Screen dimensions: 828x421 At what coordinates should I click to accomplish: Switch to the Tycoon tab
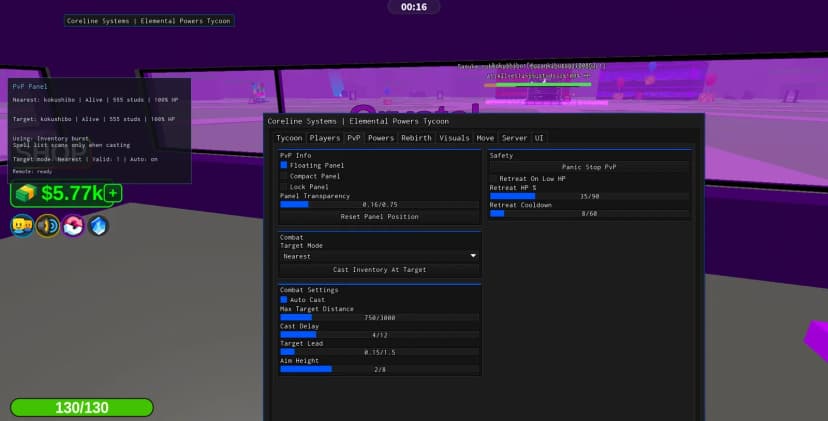click(289, 138)
